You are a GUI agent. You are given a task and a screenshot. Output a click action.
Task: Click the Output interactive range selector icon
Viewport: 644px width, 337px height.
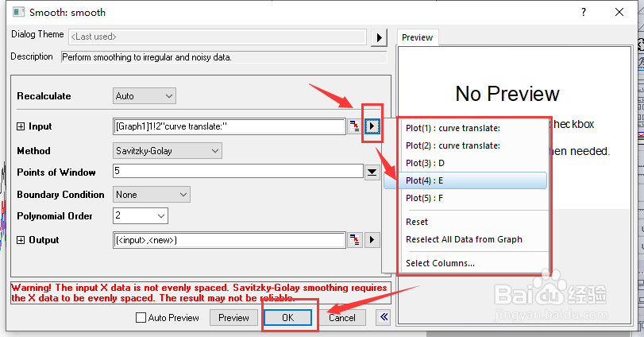(354, 239)
